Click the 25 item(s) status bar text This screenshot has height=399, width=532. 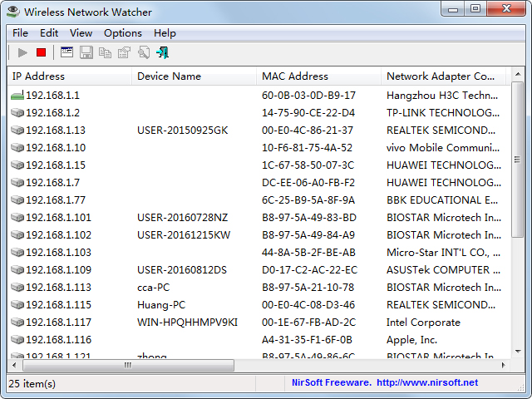click(32, 384)
